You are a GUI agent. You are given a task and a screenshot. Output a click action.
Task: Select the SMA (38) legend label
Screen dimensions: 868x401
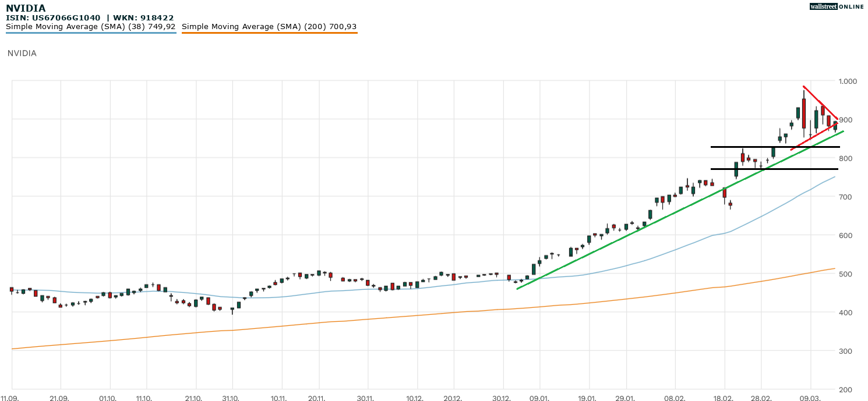90,27
